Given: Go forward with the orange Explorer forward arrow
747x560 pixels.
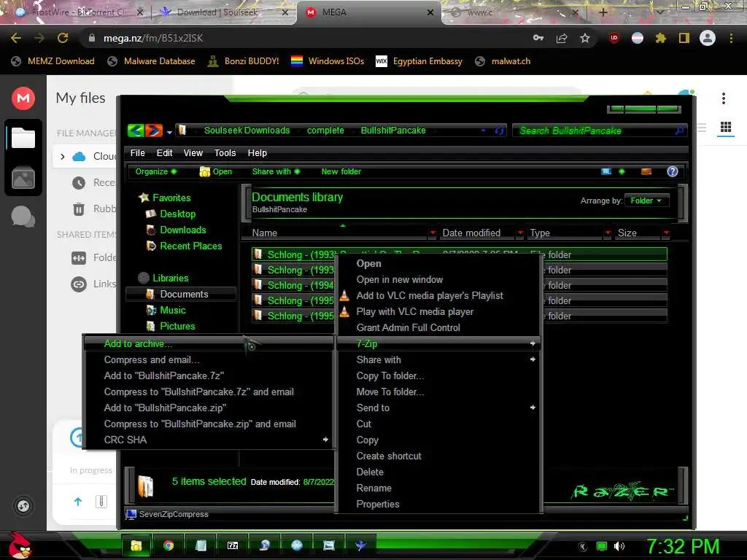Looking at the screenshot, I should (153, 130).
